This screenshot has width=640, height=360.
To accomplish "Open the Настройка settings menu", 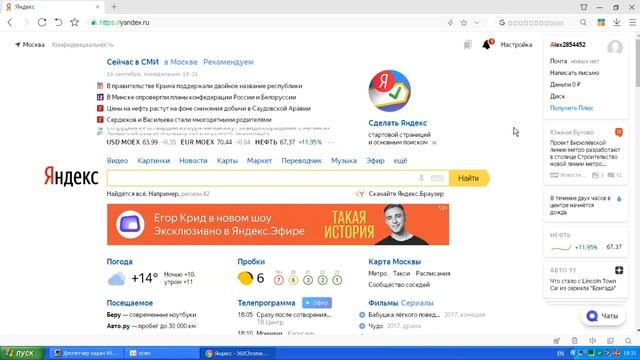I will coord(516,45).
